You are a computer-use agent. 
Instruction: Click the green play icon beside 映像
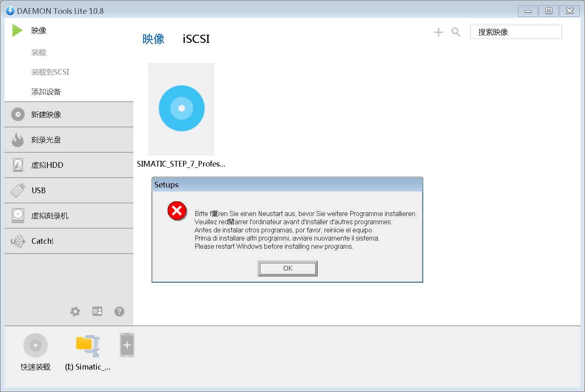click(17, 30)
